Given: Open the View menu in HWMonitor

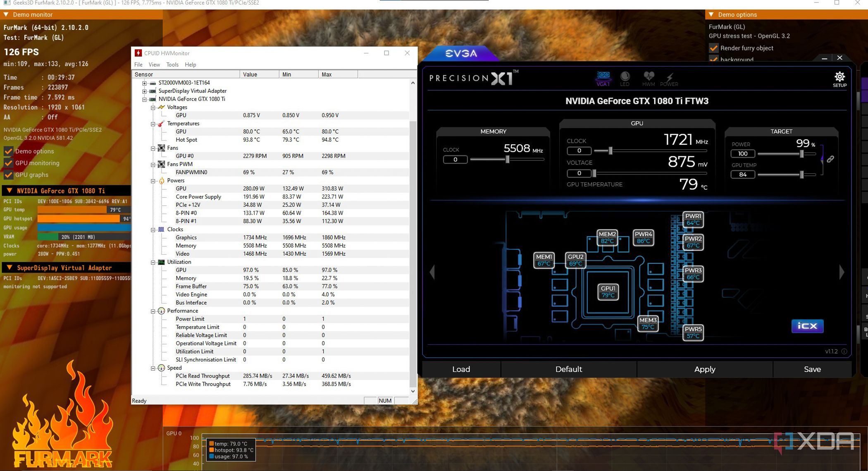Looking at the screenshot, I should tap(154, 65).
